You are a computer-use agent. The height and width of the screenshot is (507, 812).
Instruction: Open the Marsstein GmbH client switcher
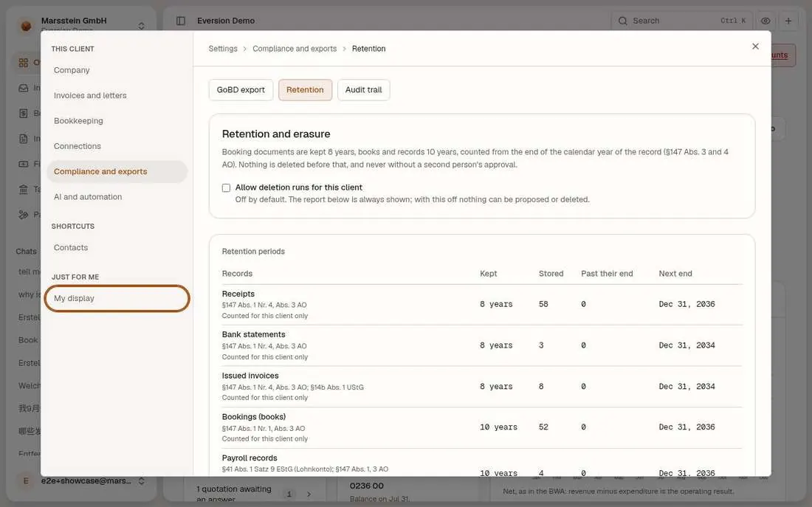click(141, 25)
